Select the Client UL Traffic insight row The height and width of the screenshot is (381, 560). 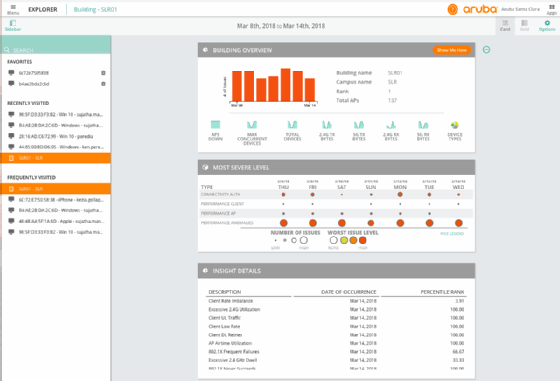click(336, 318)
